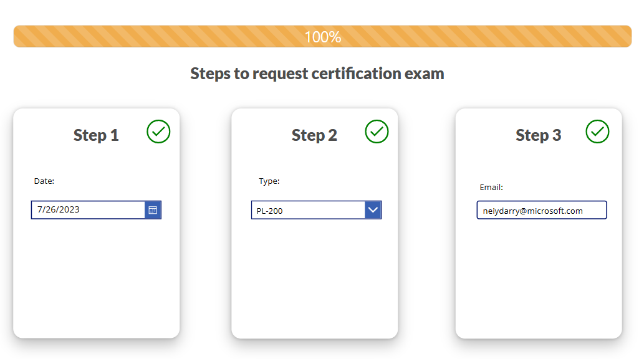Select the Step 2 heading

tap(314, 135)
